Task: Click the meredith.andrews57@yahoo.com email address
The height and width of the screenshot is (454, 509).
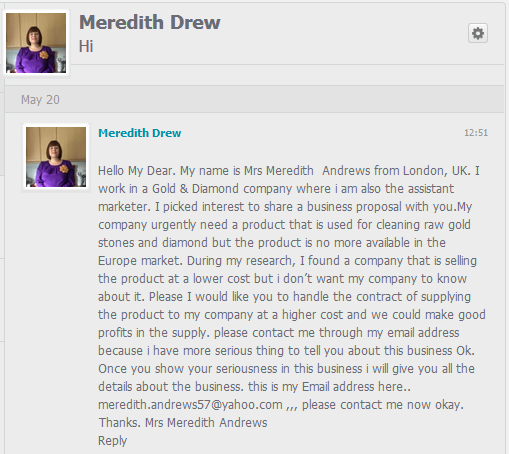Action: [x=190, y=405]
